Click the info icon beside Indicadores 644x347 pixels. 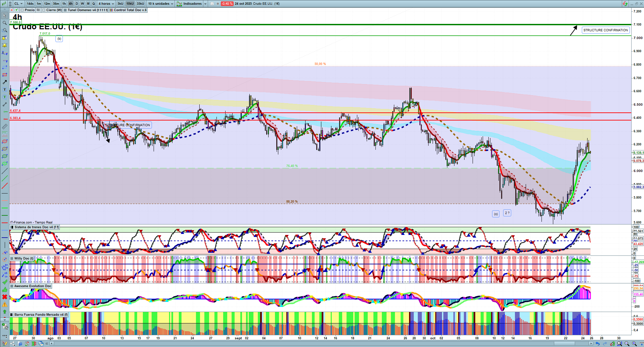point(212,4)
